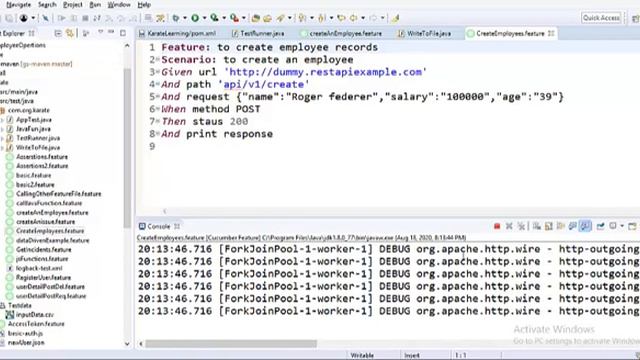Click Collapse All icon in Explorer panel

point(58,33)
